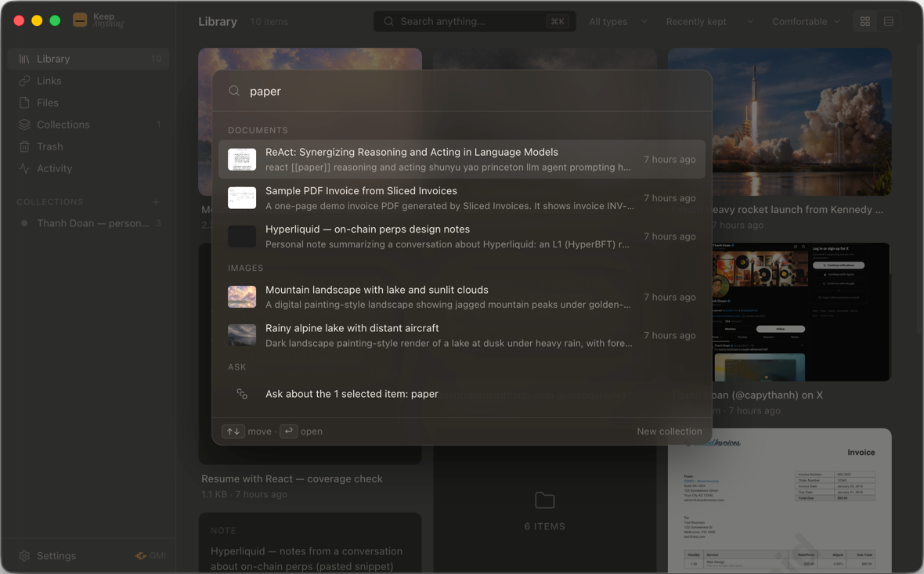
Task: Click the Settings gear icon
Action: pos(24,556)
